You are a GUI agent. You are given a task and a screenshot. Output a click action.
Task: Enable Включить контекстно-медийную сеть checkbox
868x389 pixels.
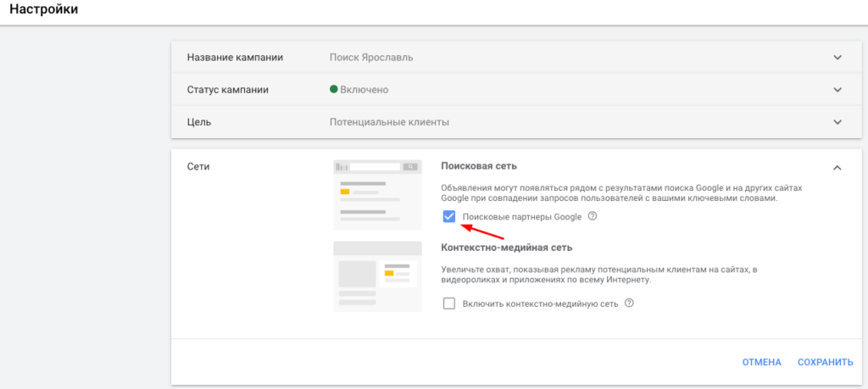click(x=449, y=303)
